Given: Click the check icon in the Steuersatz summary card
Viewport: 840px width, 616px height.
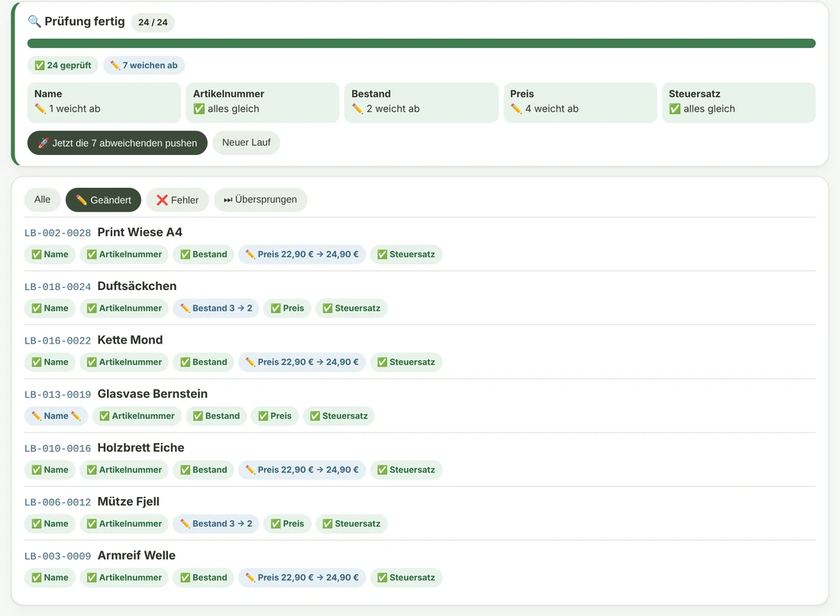Looking at the screenshot, I should tap(674, 108).
